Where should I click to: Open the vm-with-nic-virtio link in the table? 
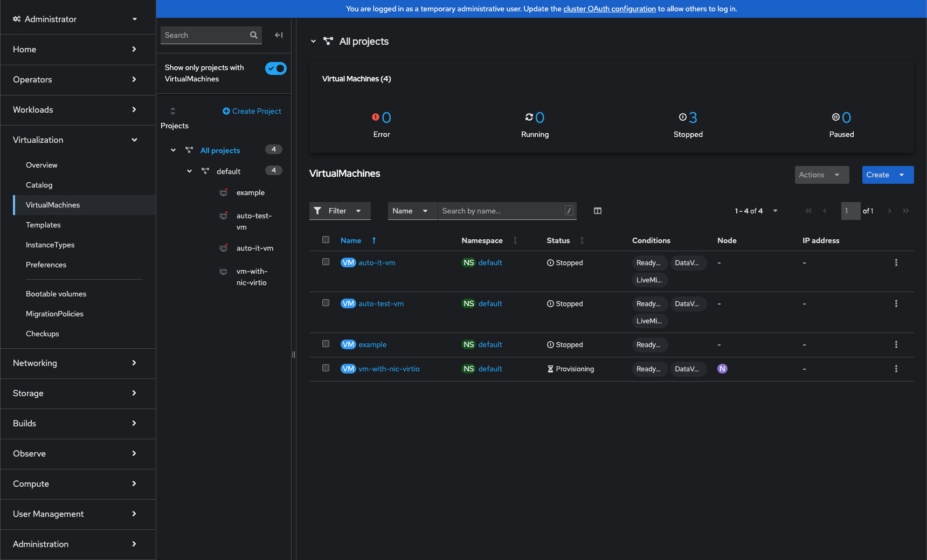tap(389, 369)
